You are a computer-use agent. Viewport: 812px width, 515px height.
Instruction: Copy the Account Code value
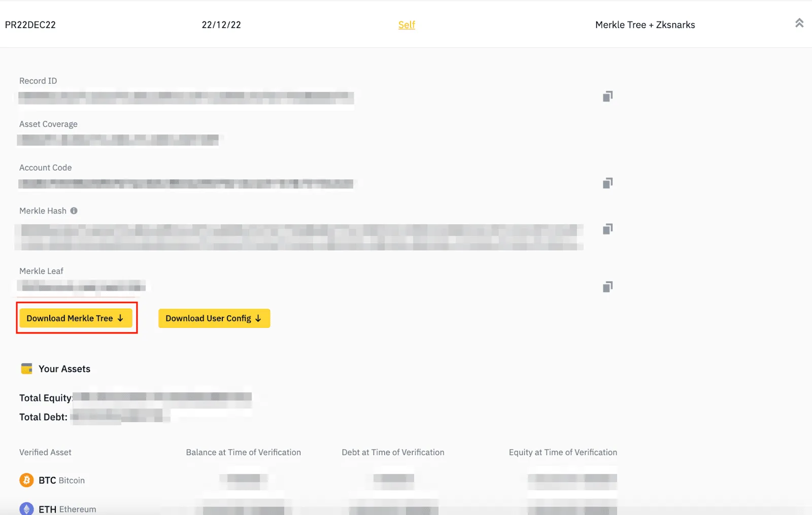coord(607,183)
